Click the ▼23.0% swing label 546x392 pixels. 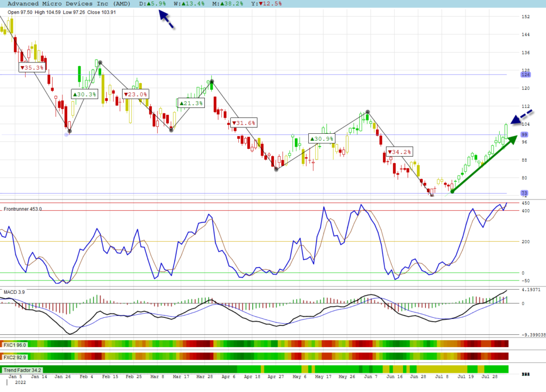136,94
